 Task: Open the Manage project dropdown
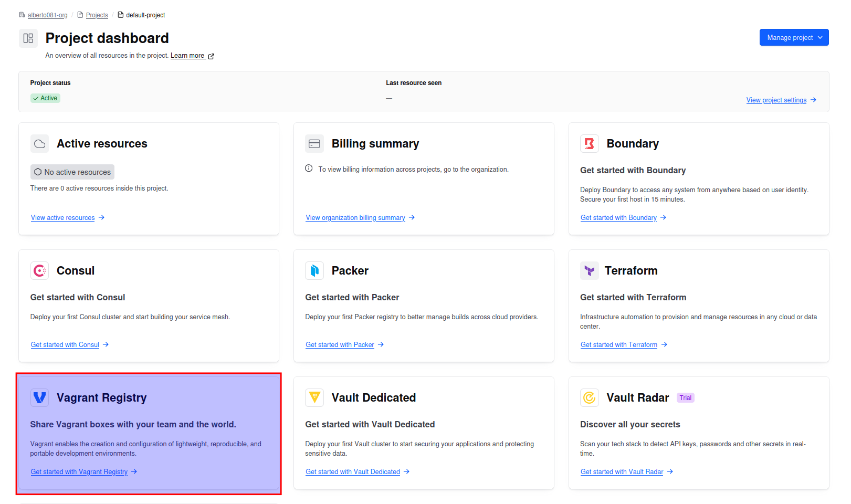point(794,38)
